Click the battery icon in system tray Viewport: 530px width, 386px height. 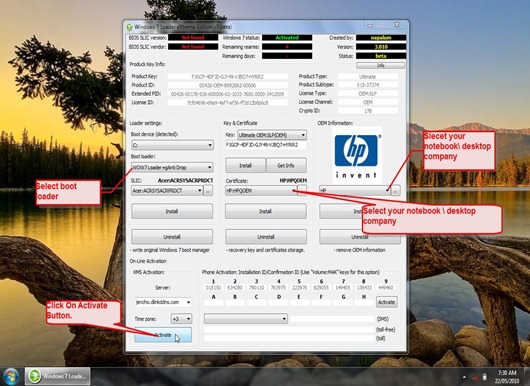(484, 377)
